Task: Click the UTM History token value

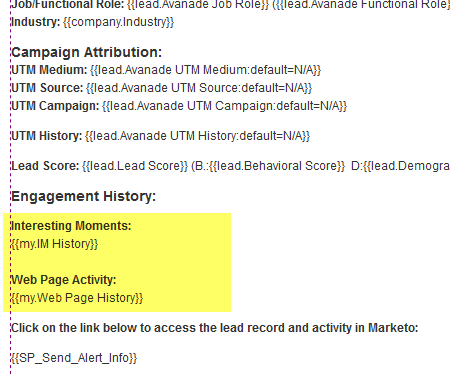Action: pyautogui.click(x=197, y=136)
